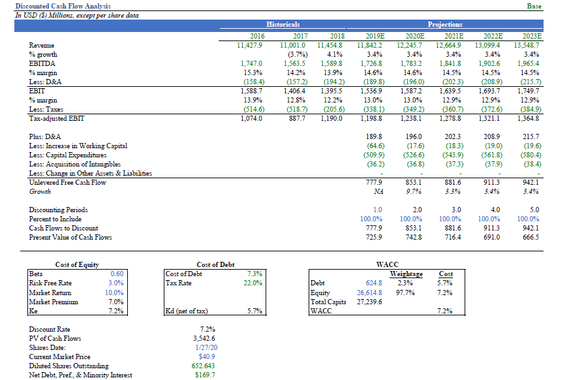Select 'Less: Capital Expenditures' label
Viewport: 569px width, 380px height.
pos(68,155)
